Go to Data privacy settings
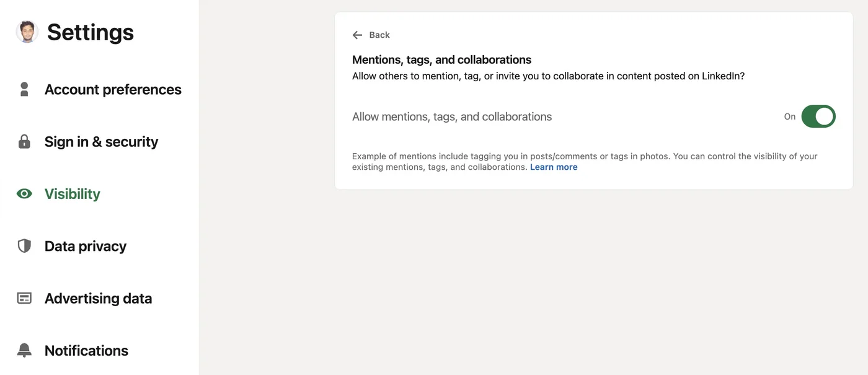868x375 pixels. pyautogui.click(x=86, y=246)
